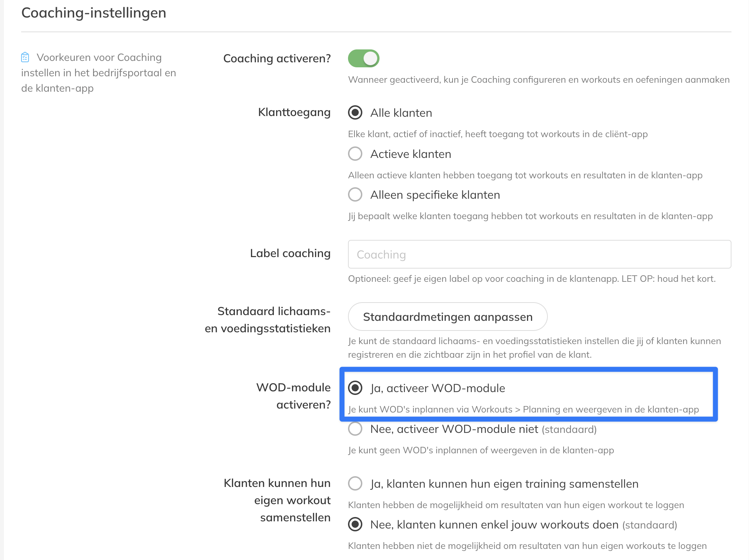Pick Nee, activeer WOD-module niet
The height and width of the screenshot is (560, 749).
[355, 429]
